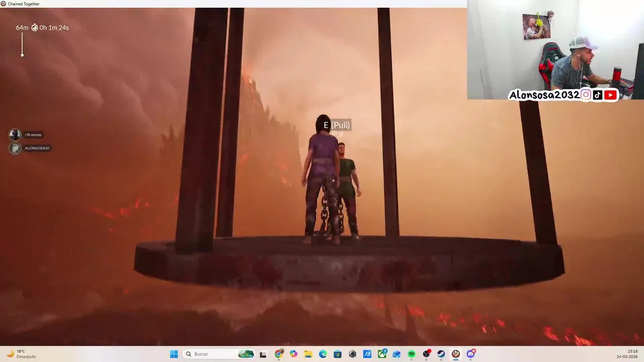Open the Xbox app in the taskbar
Screen dimensions: 644x362
click(x=382, y=354)
